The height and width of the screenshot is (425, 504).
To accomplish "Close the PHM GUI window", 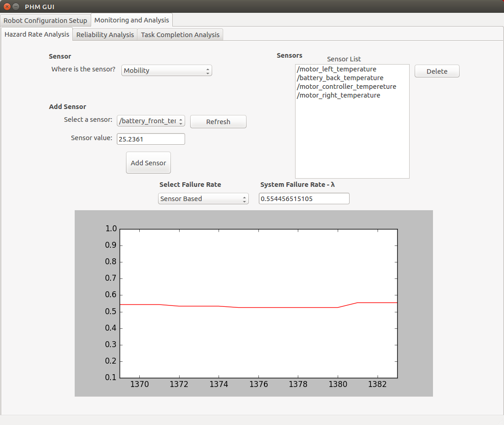I will [7, 6].
